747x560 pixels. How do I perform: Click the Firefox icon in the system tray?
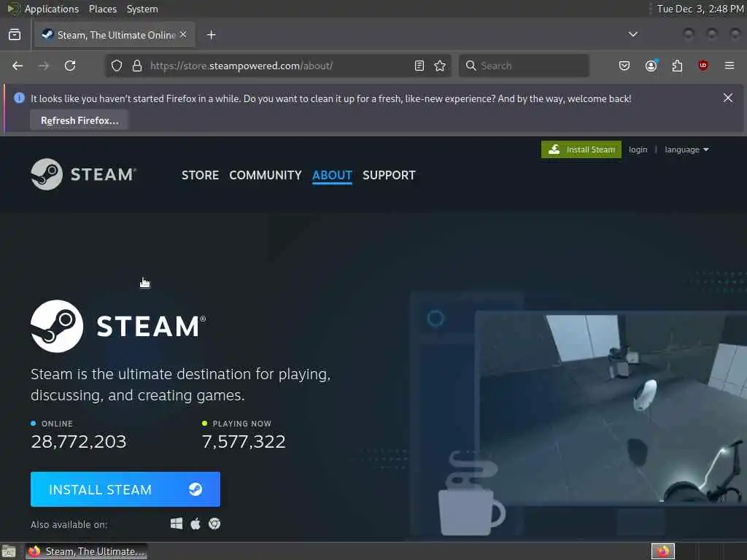[663, 551]
